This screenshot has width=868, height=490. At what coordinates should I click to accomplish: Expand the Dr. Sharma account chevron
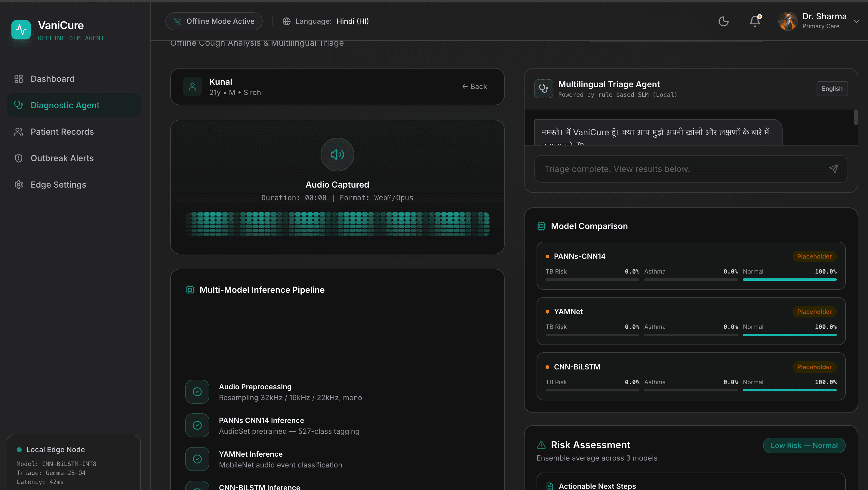[856, 21]
